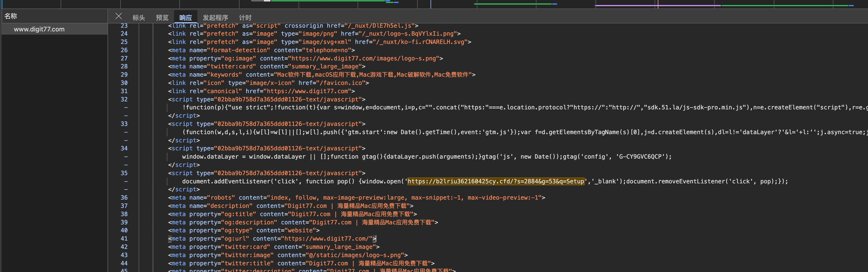868x272 pixels.
Task: Click the highlighted b2lriu362160425cy.cfd URL
Action: click(x=495, y=181)
